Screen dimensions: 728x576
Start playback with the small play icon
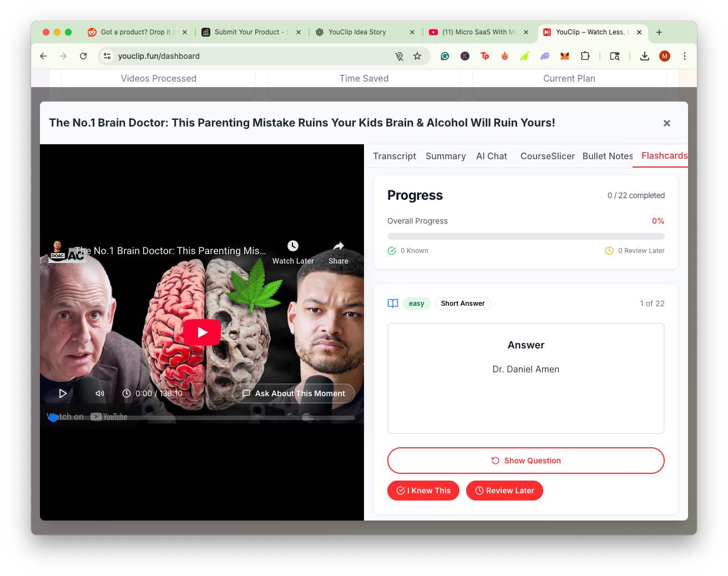pos(63,393)
